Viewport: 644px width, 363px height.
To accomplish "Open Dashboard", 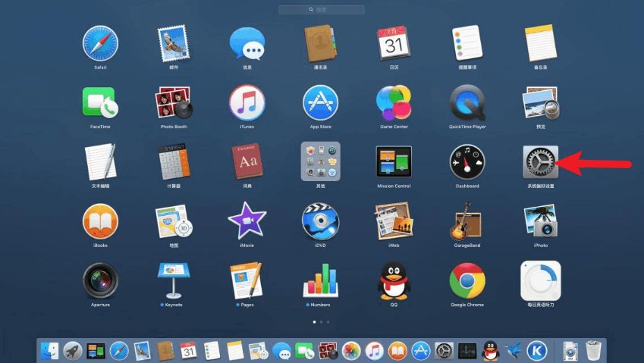I will point(467,161).
